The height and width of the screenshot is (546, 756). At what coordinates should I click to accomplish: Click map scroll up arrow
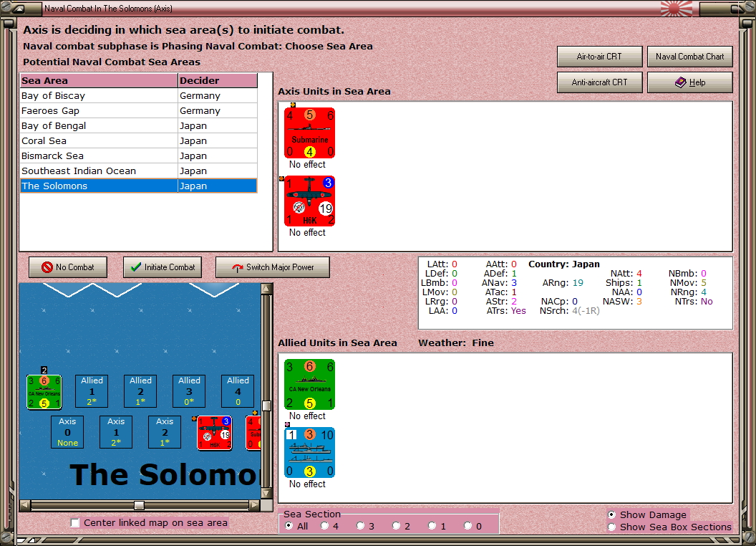pos(266,289)
